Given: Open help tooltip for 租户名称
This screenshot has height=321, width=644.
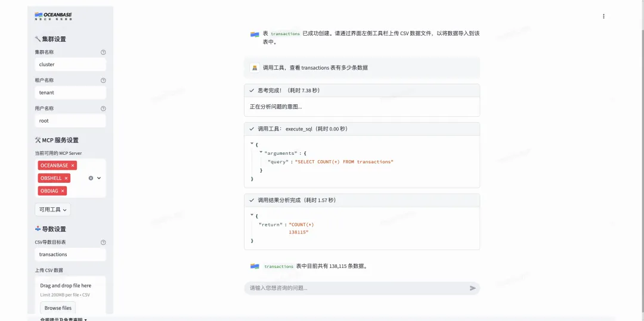Looking at the screenshot, I should coord(103,80).
